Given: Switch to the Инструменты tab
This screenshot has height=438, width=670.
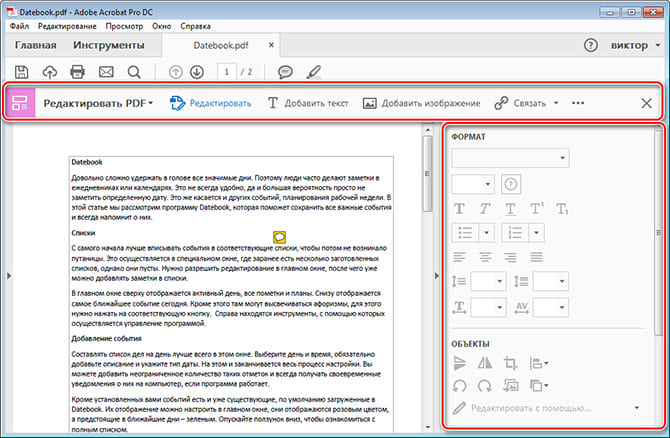Looking at the screenshot, I should [x=109, y=45].
